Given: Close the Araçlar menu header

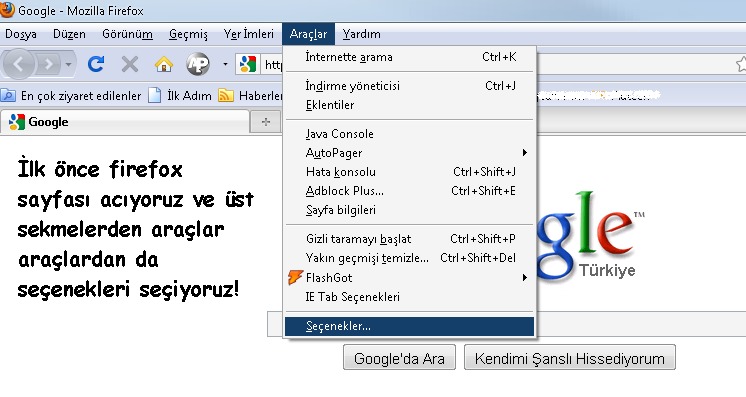Looking at the screenshot, I should click(x=308, y=34).
